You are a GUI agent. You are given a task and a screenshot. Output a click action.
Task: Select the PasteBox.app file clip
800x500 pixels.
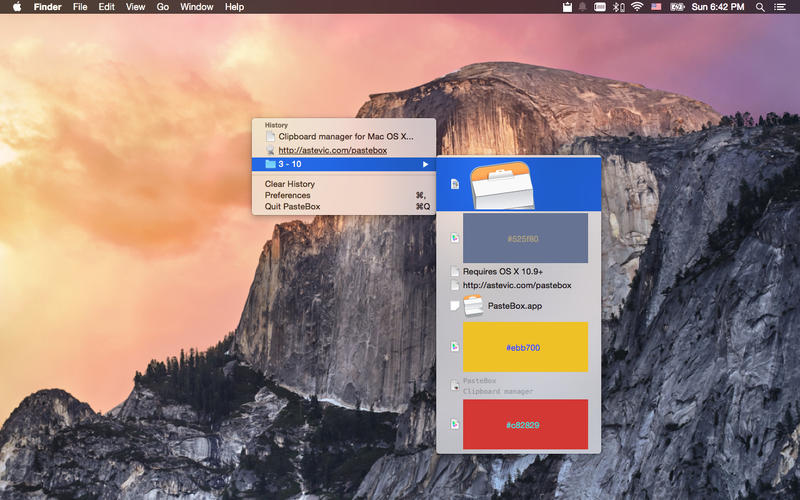[x=514, y=306]
